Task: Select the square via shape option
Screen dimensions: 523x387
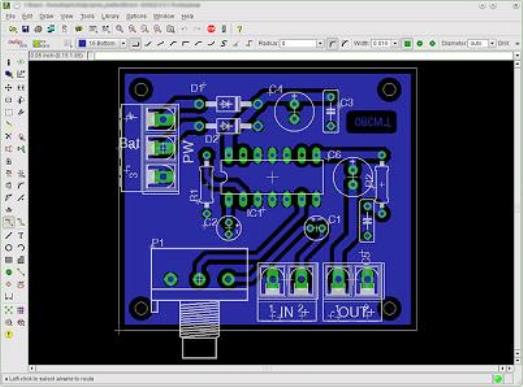Action: [x=407, y=44]
